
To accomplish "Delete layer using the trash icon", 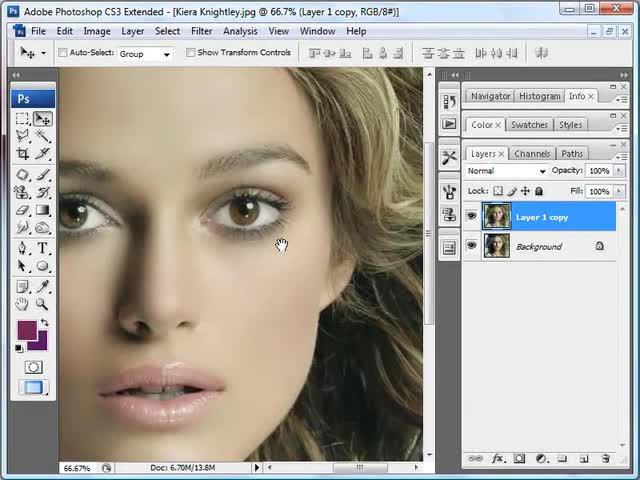I will (606, 459).
